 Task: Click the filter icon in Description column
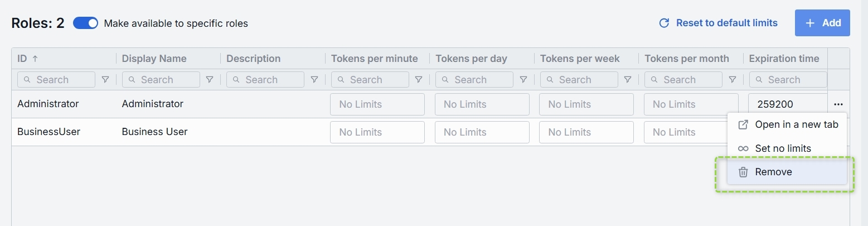click(x=314, y=80)
